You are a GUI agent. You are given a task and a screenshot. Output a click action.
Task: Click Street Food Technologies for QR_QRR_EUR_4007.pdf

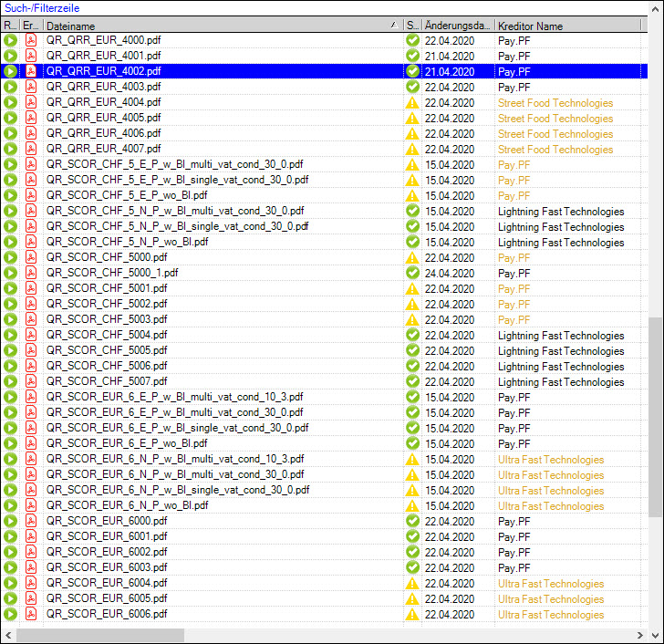click(555, 149)
